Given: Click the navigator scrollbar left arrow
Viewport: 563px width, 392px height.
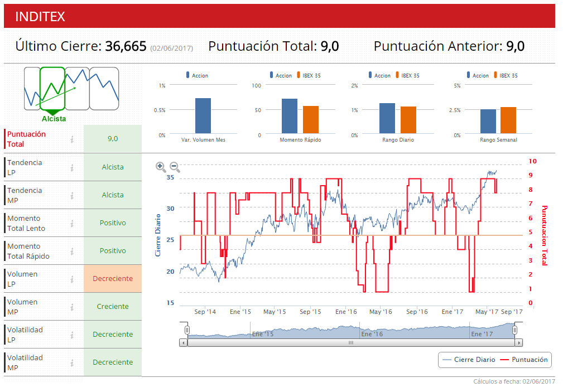Looking at the screenshot, I should 184,343.
